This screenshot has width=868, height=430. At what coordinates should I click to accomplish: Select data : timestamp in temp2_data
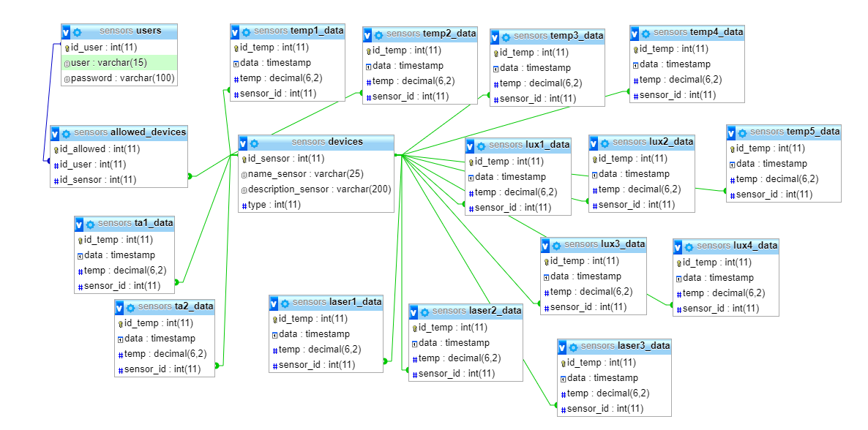[x=420, y=66]
